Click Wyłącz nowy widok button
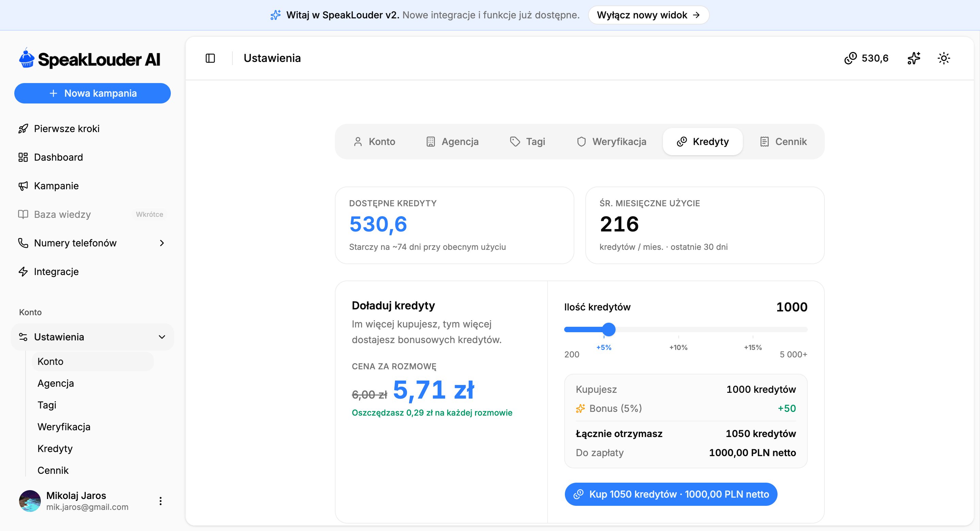The height and width of the screenshot is (531, 980). (x=648, y=15)
